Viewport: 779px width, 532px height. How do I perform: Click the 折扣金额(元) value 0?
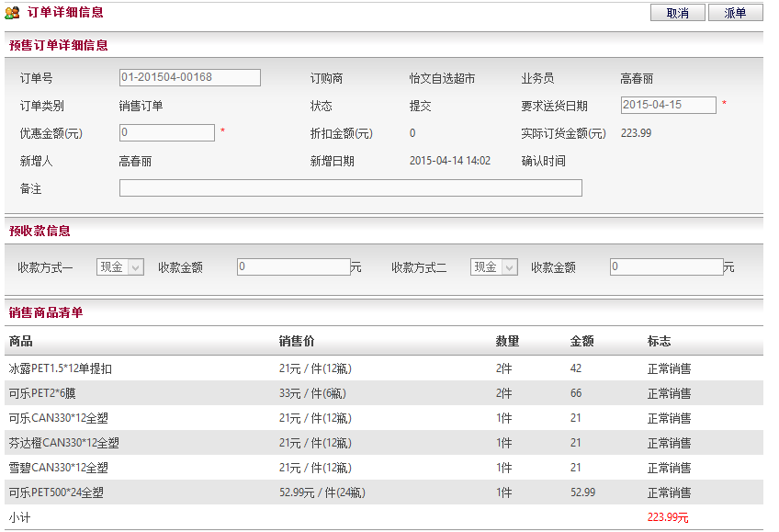pyautogui.click(x=412, y=133)
